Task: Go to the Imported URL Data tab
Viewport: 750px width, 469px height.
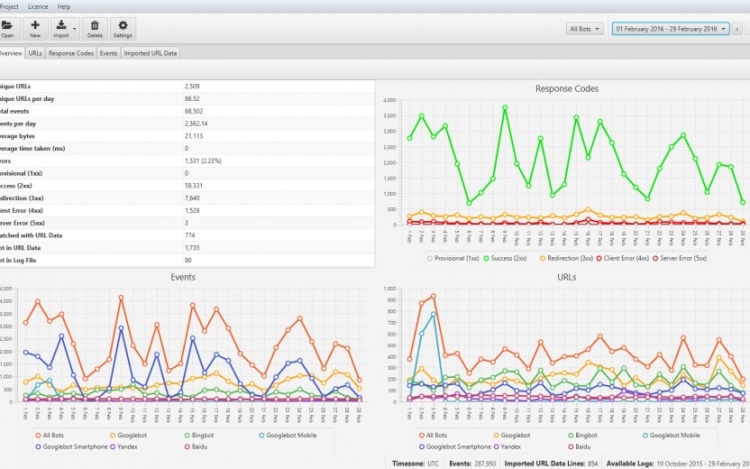Action: coord(150,52)
